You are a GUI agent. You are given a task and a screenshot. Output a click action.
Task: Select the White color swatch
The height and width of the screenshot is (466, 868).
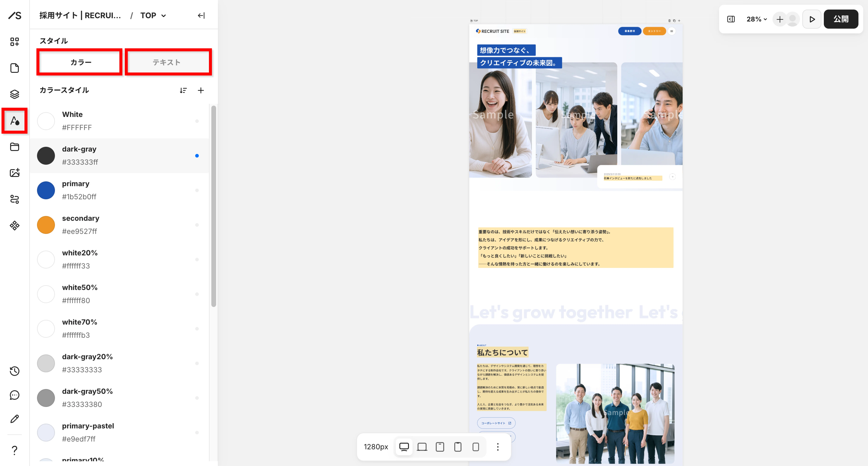click(46, 121)
